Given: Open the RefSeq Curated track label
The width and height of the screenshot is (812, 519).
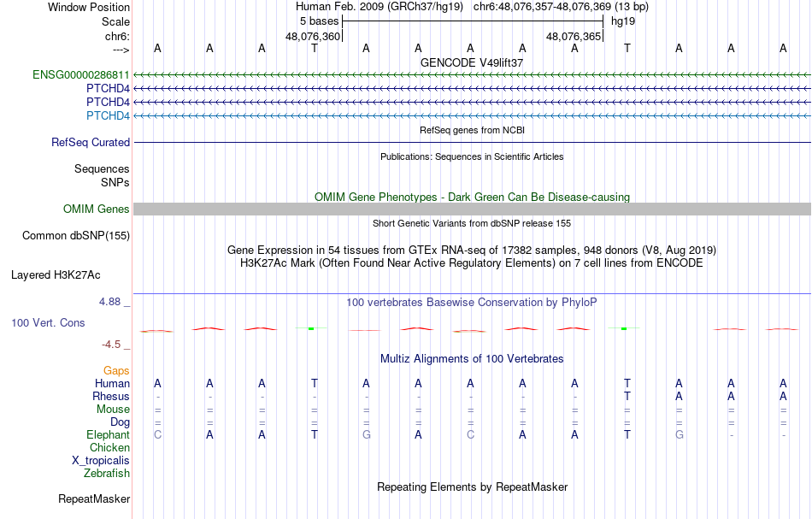Looking at the screenshot, I should coord(91,142).
